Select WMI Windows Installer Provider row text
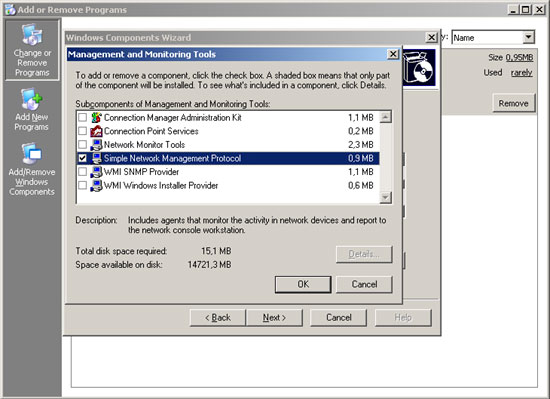Screen dimensions: 550x399 [x=161, y=185]
